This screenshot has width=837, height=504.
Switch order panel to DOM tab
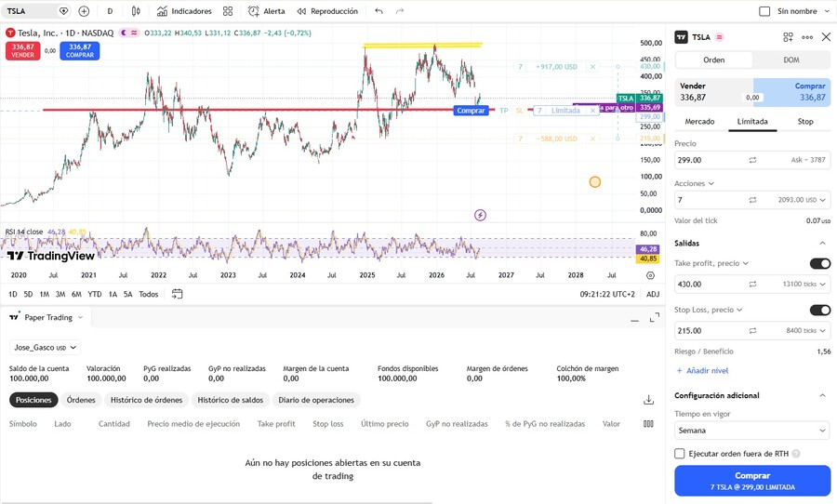pyautogui.click(x=791, y=60)
